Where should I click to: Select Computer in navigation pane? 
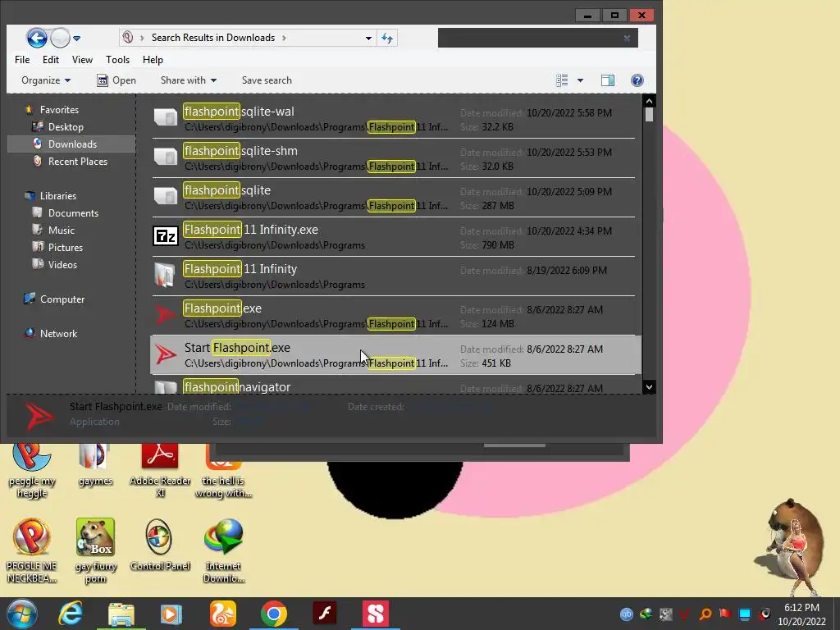[62, 299]
